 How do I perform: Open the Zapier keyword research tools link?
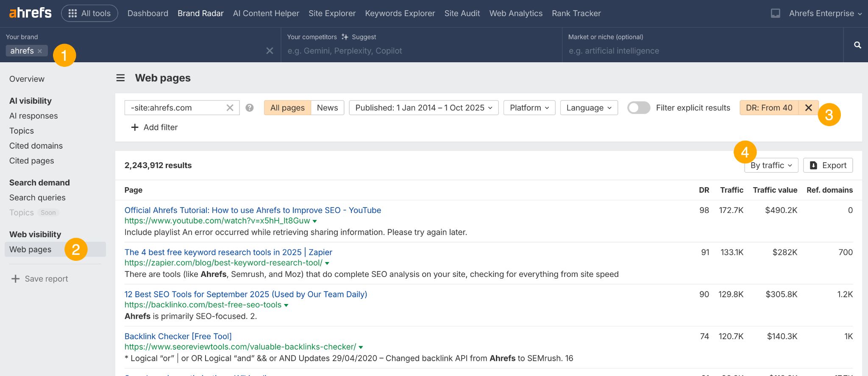(228, 252)
